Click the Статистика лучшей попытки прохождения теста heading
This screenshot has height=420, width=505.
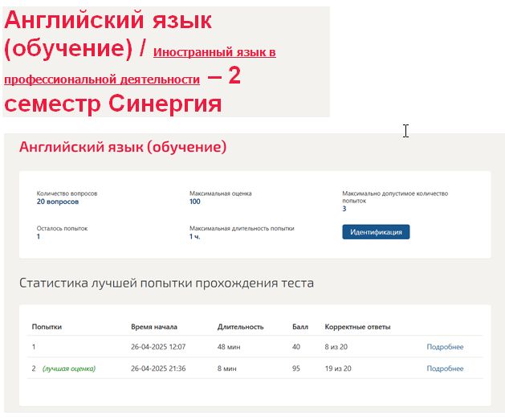[166, 283]
